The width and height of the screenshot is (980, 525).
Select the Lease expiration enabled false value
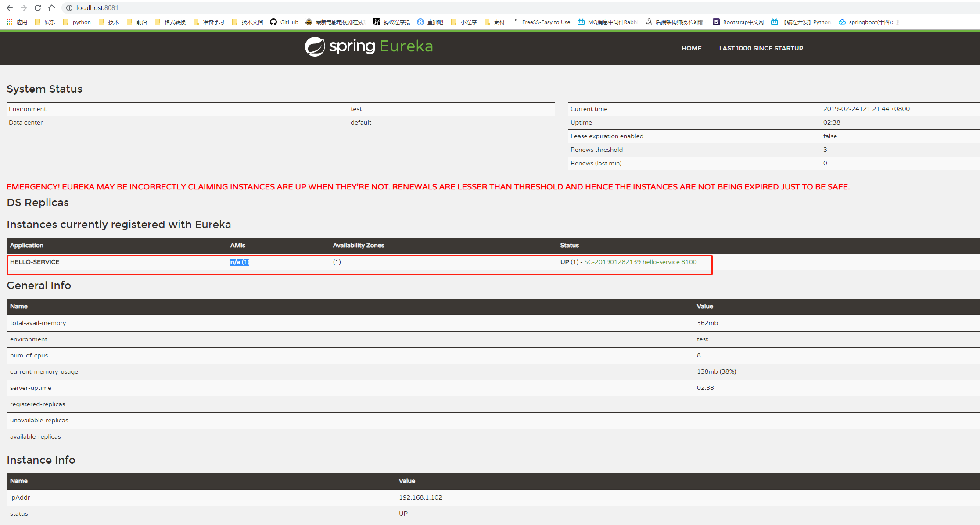point(830,136)
